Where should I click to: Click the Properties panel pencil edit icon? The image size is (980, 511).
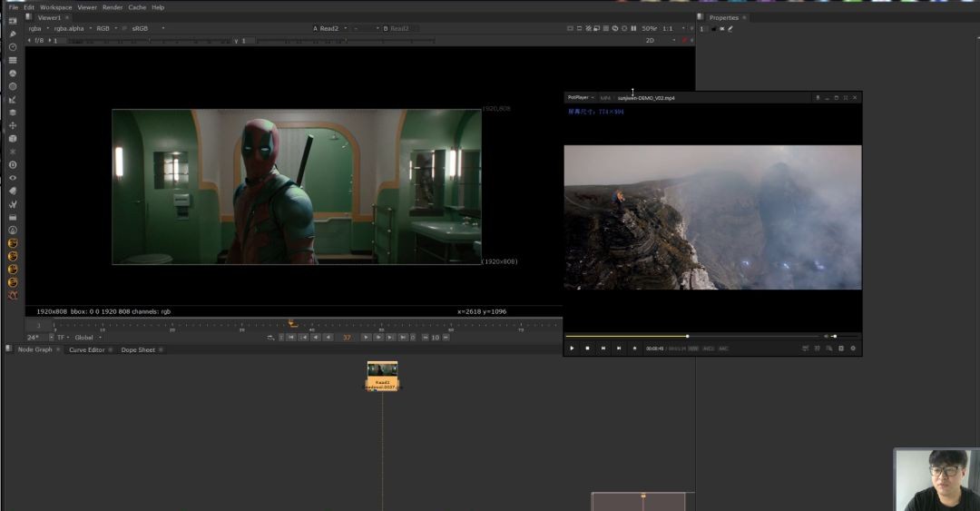click(x=730, y=28)
